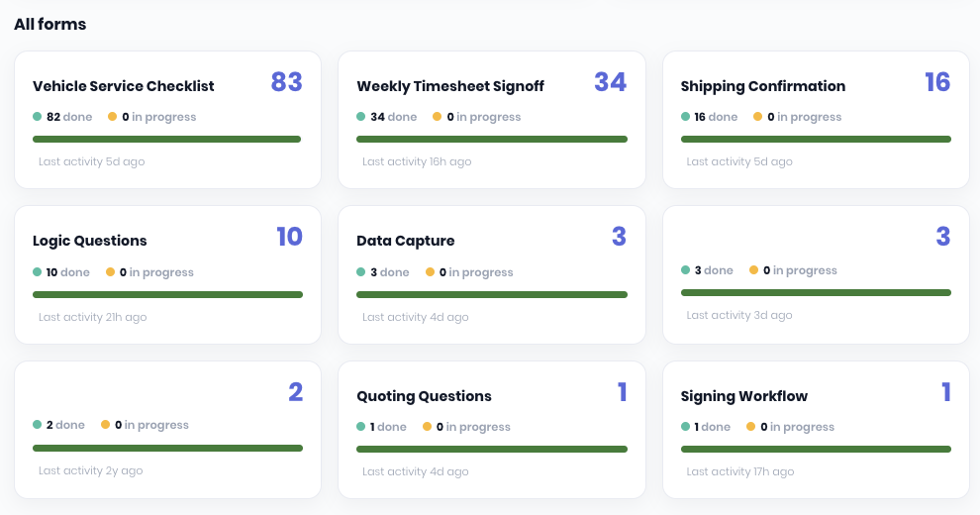Open the Data Capture form
Screen dimensions: 980x515
pos(405,241)
